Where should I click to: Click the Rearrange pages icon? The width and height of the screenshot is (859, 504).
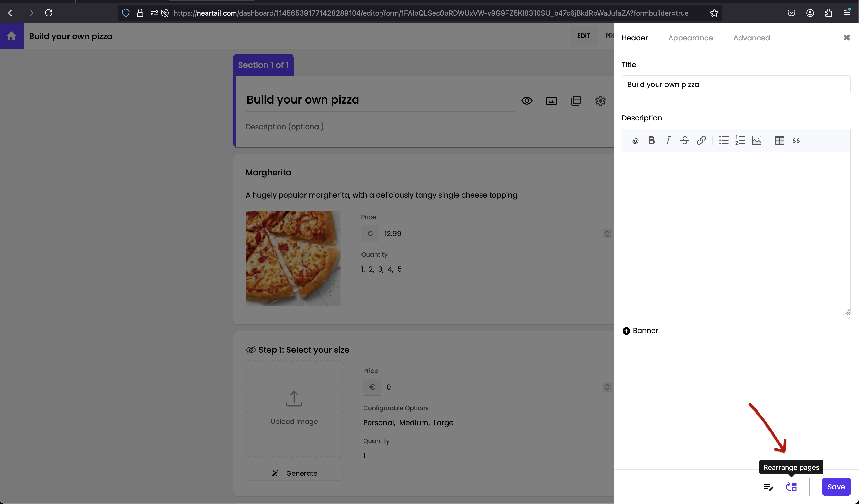point(791,487)
